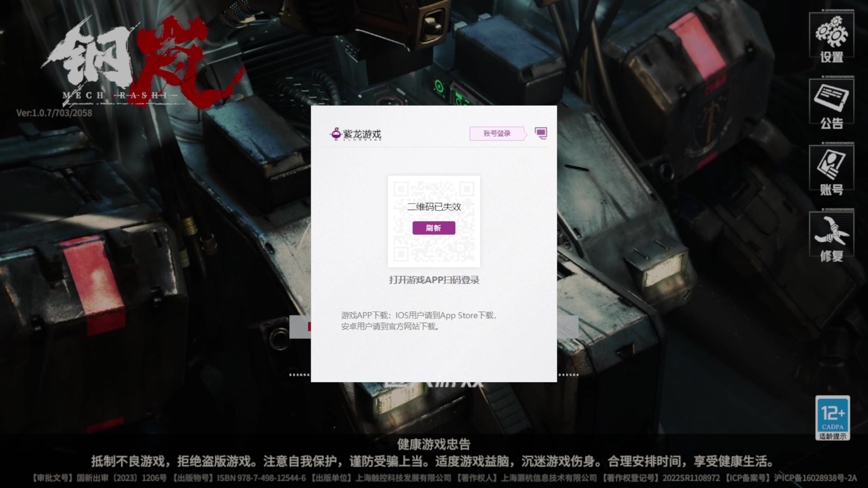Click the 紫龙游戏 logo in dialog
The height and width of the screenshot is (488, 868).
pos(356,134)
